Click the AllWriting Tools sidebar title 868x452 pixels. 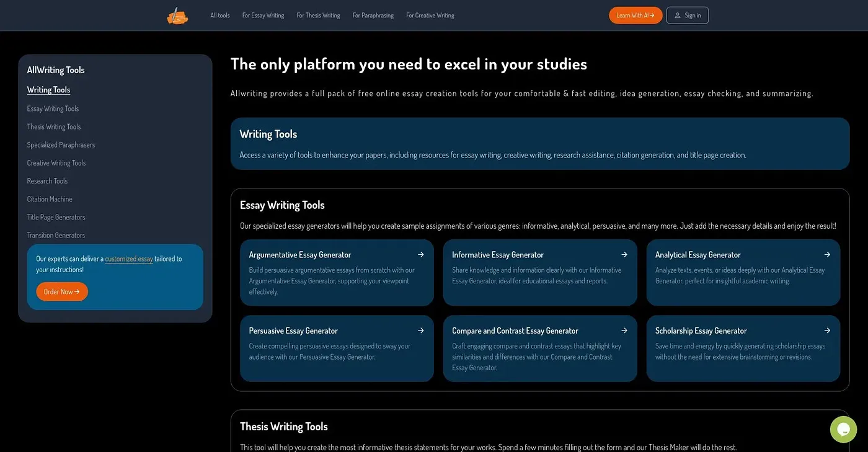click(x=56, y=70)
